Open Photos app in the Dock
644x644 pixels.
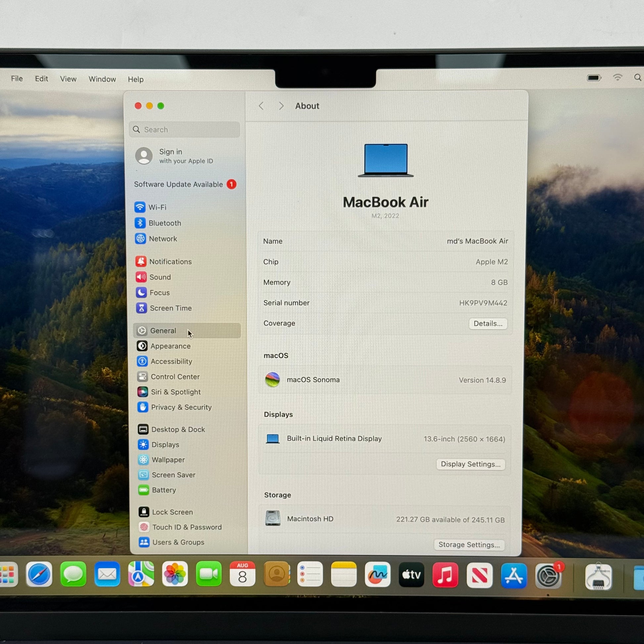[175, 574]
